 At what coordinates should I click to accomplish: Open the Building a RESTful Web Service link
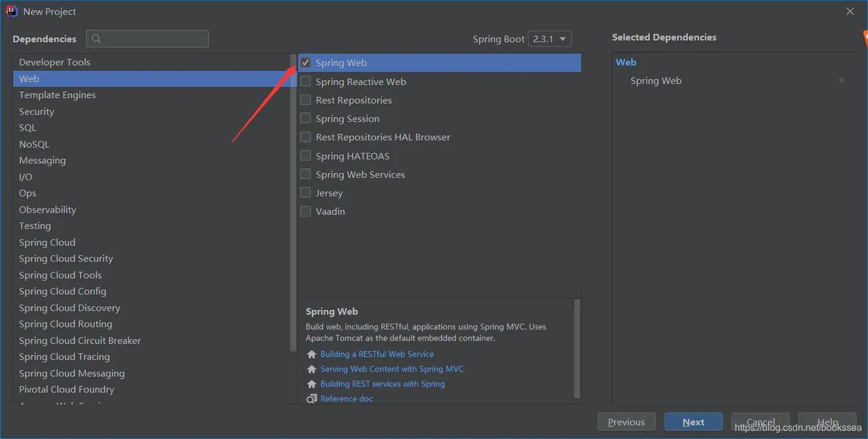377,354
